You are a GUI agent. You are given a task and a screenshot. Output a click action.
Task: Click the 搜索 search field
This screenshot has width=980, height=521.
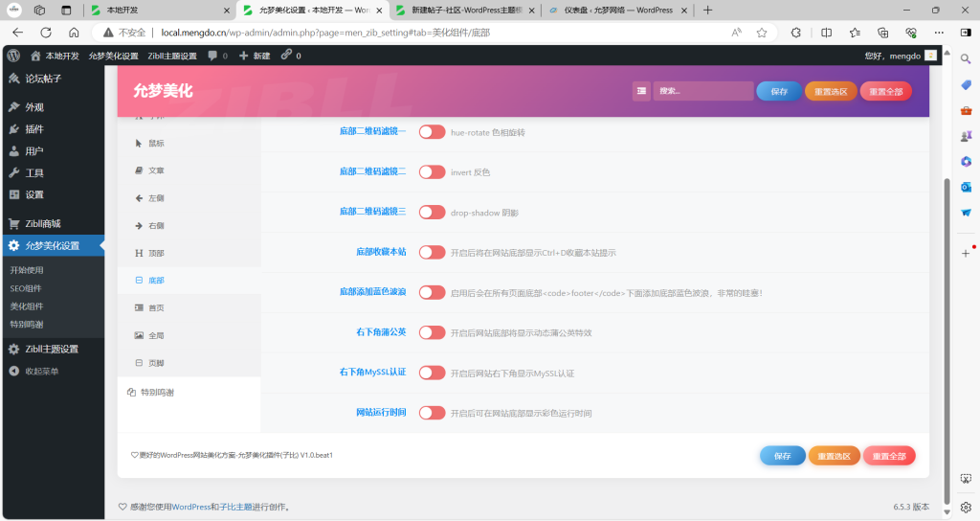tap(703, 91)
